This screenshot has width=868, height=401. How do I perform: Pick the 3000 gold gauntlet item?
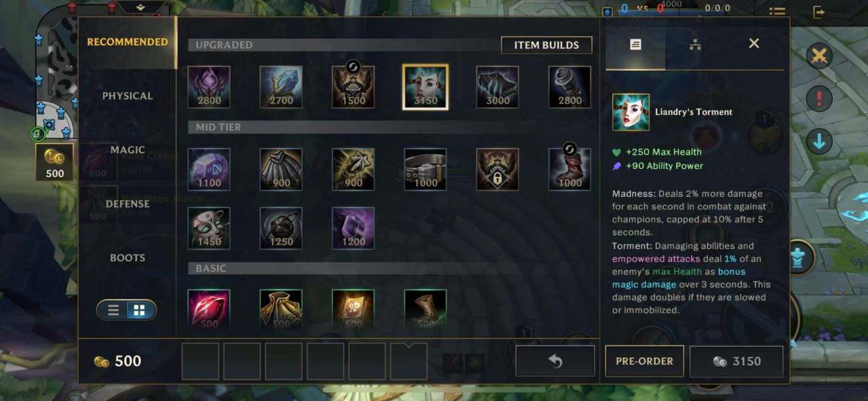pyautogui.click(x=498, y=87)
